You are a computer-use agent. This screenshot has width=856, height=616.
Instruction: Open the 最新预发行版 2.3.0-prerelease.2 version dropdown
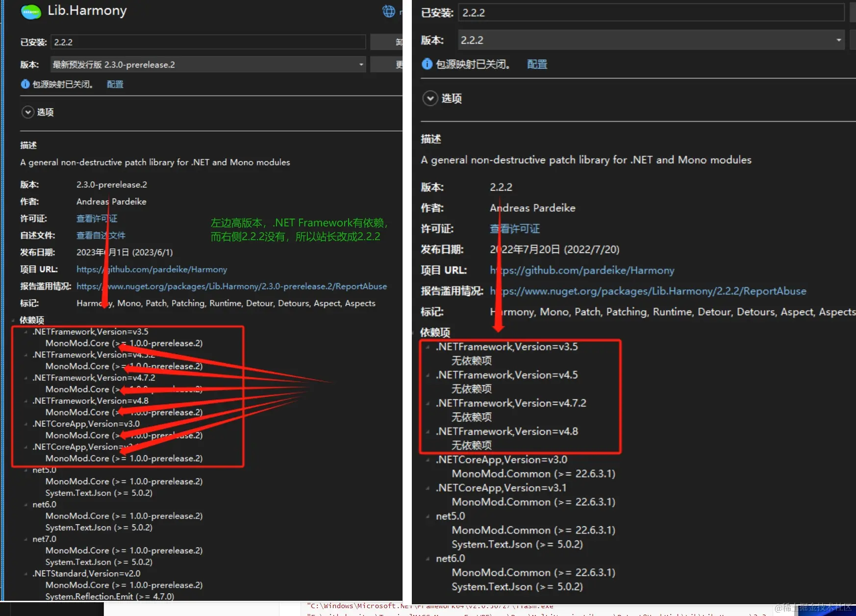pos(208,64)
